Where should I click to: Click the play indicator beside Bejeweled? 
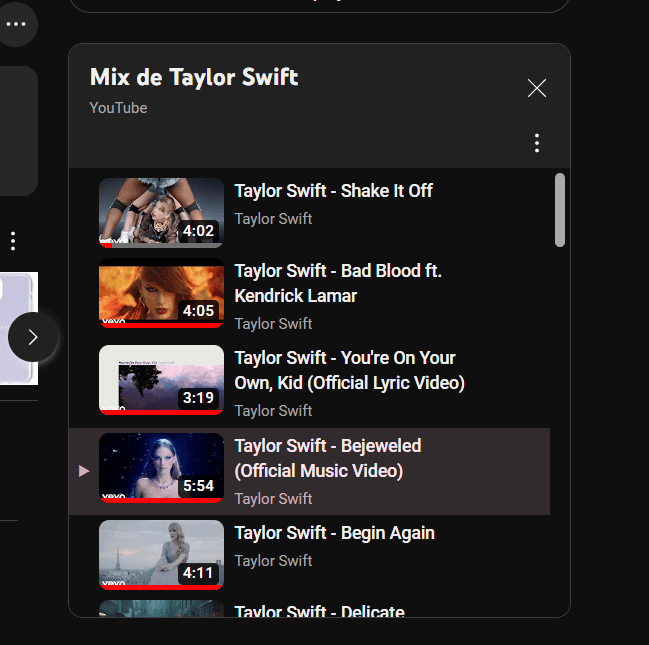(84, 471)
